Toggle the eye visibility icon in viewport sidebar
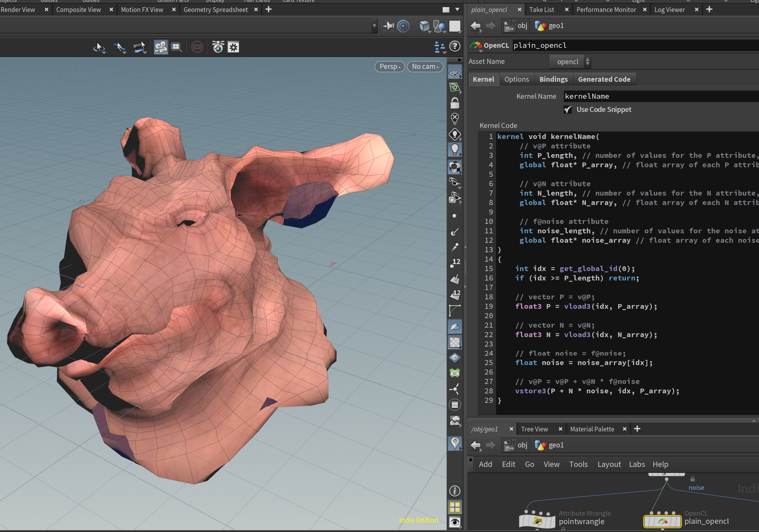This screenshot has width=759, height=532. point(455,523)
